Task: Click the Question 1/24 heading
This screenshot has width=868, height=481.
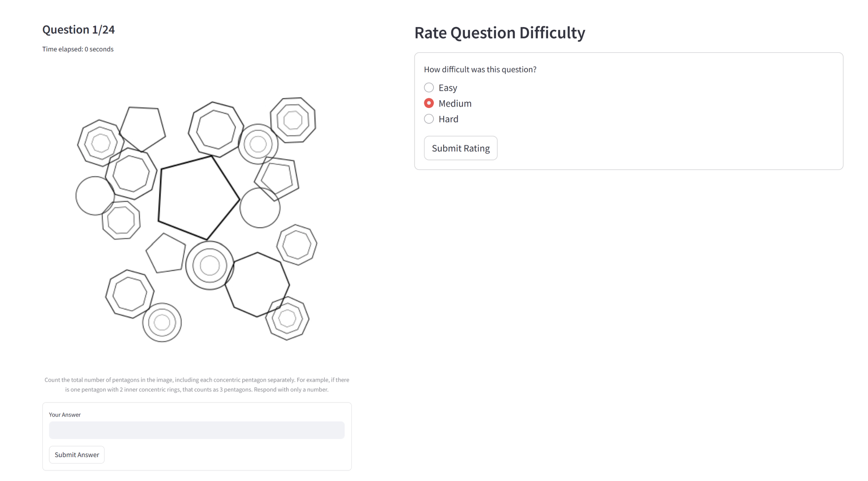Action: (78, 29)
